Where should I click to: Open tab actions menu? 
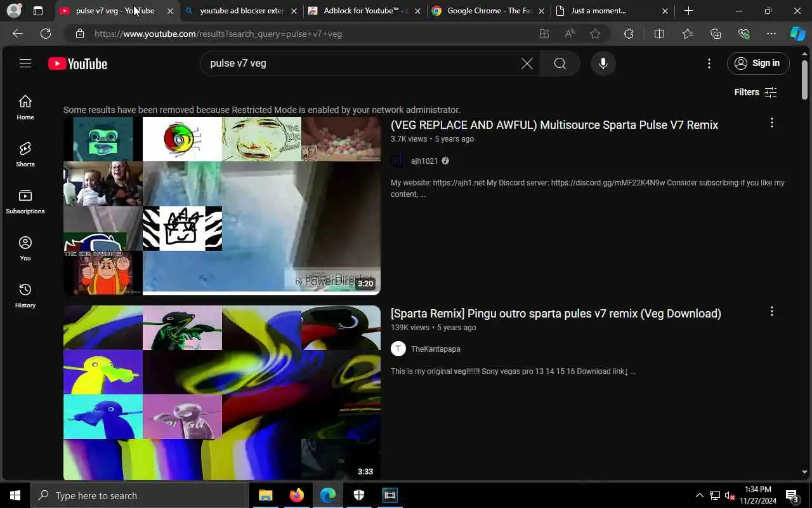[x=38, y=11]
